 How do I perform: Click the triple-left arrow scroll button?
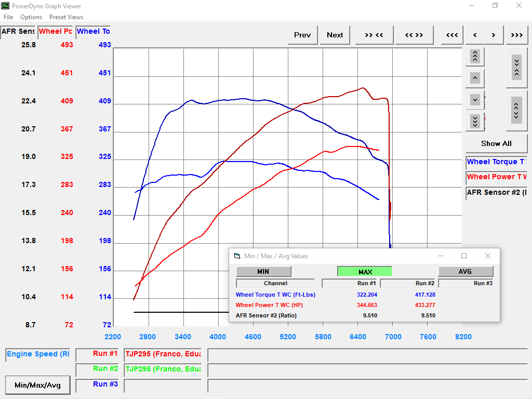point(452,35)
